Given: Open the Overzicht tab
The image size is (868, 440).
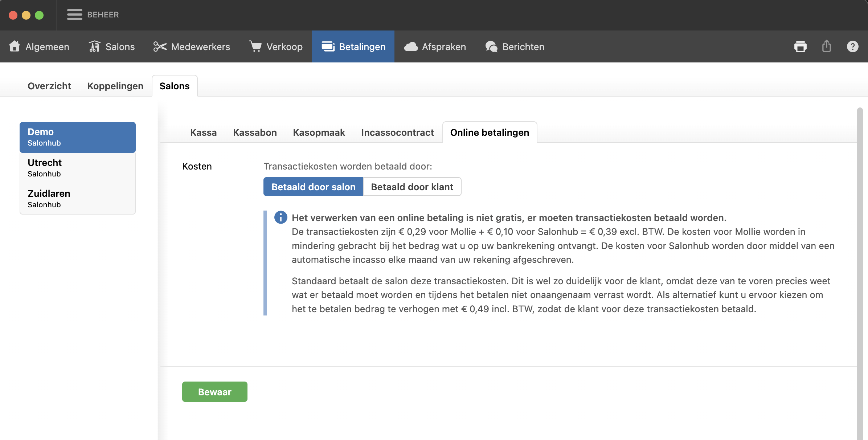Looking at the screenshot, I should tap(49, 86).
